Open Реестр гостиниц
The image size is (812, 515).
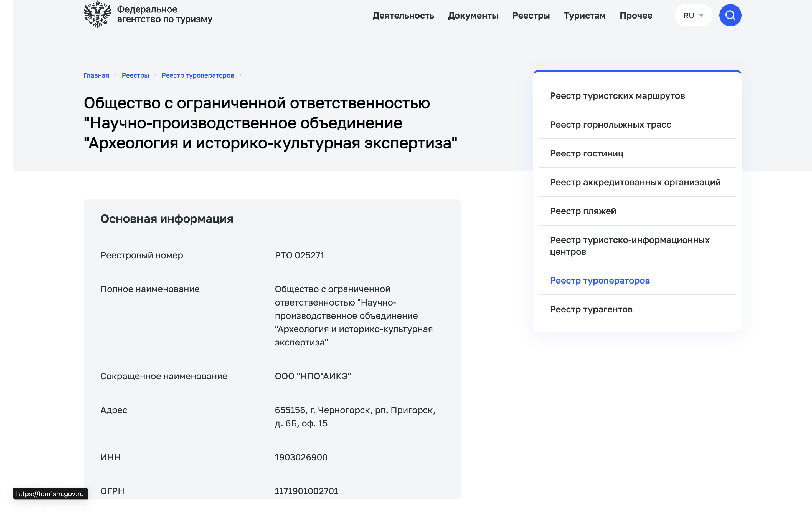click(x=587, y=153)
